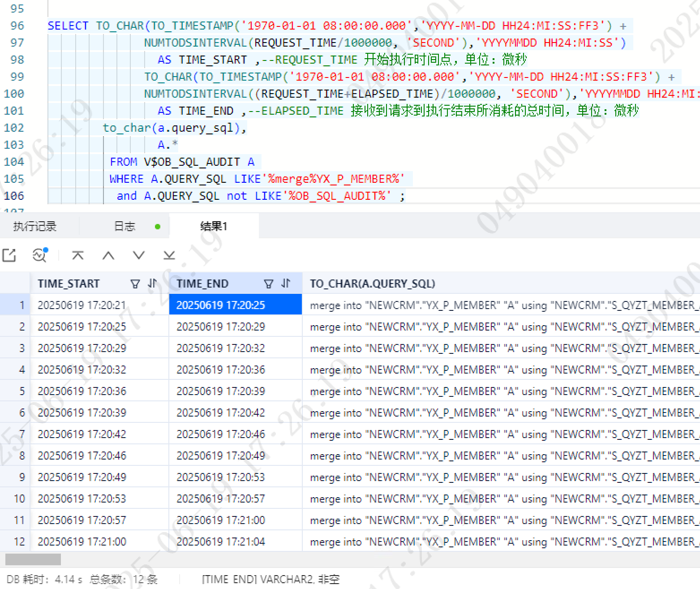The height and width of the screenshot is (589, 700).
Task: Switch to the 日志 tab
Action: point(125,226)
